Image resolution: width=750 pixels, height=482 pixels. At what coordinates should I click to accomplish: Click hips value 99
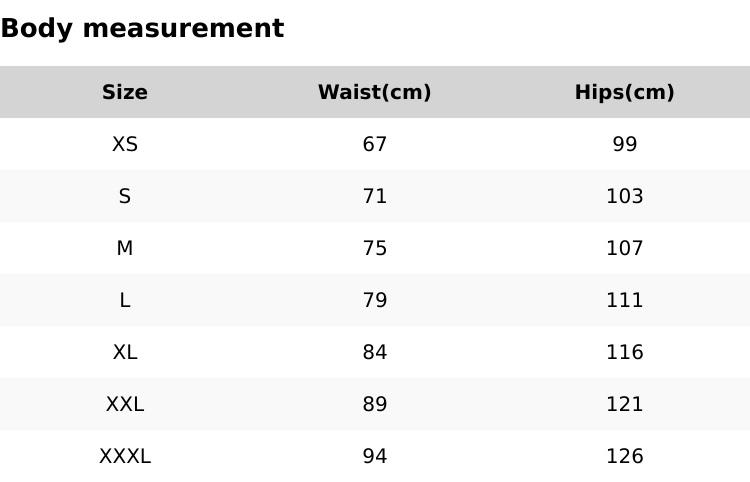[625, 145]
